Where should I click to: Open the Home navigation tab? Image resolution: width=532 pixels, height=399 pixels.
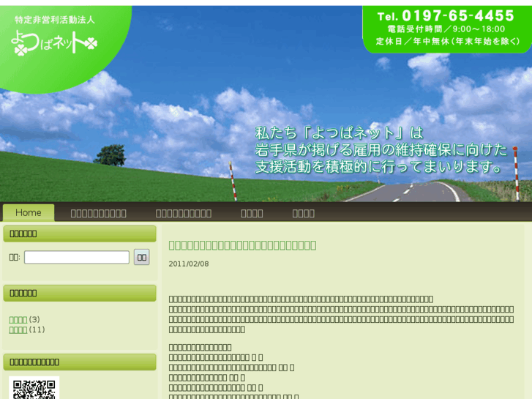click(29, 213)
